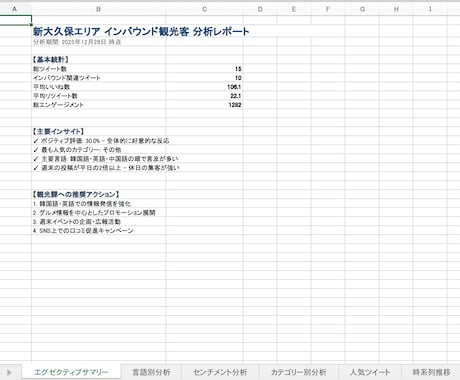Viewport: 460px width, 380px height.
Task: Select the 週末の投稿 insight row
Action: (106, 168)
